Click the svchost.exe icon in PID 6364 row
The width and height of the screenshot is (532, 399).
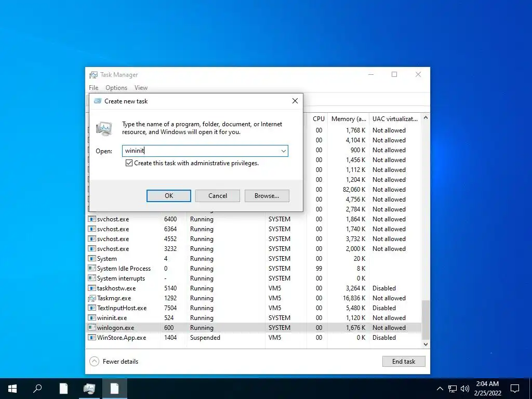(x=91, y=229)
